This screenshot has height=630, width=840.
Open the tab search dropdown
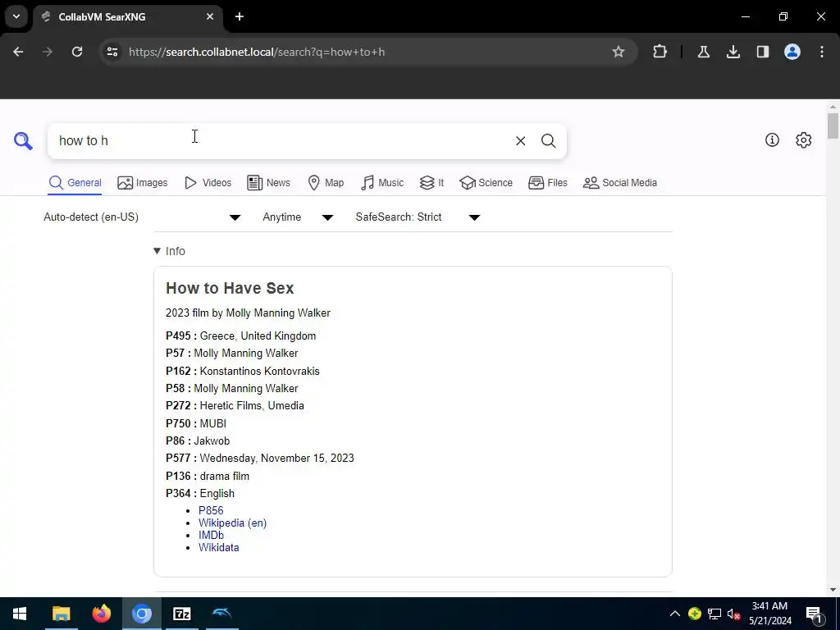[x=16, y=16]
